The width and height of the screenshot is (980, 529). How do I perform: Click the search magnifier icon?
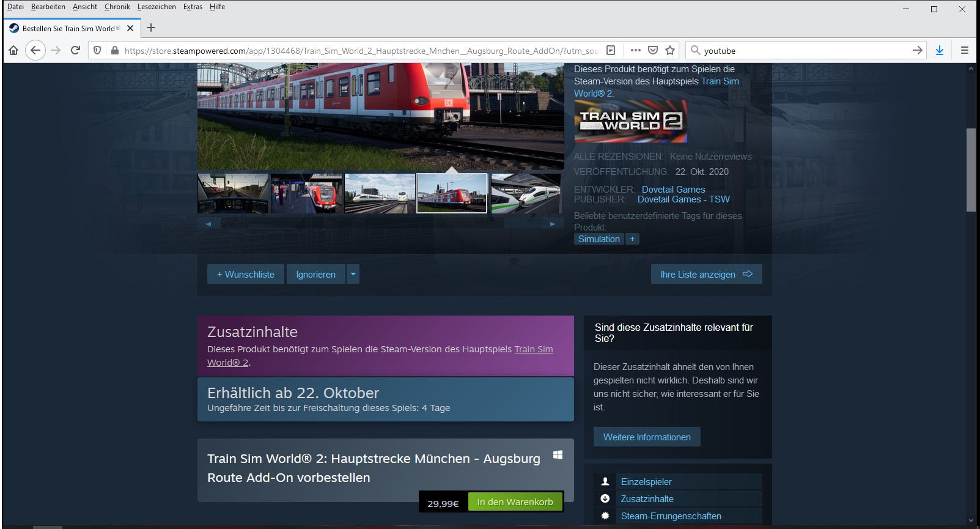tap(695, 50)
